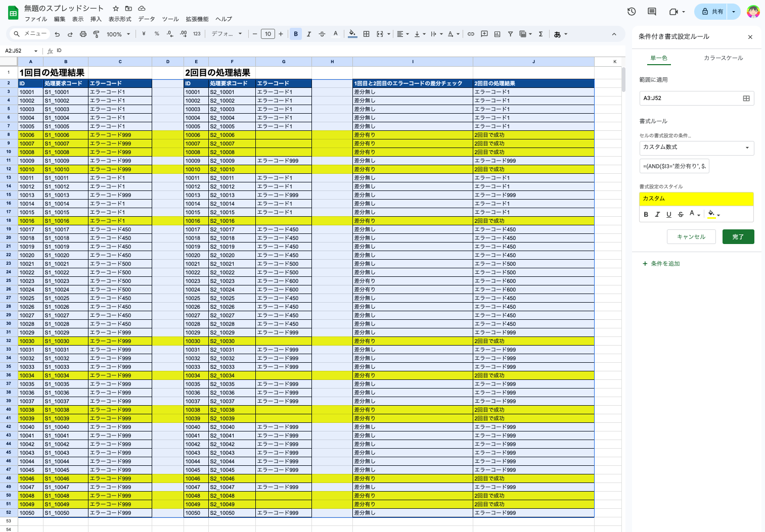This screenshot has width=765, height=532.
Task: Toggle underline in the formatting style panel
Action: [669, 214]
